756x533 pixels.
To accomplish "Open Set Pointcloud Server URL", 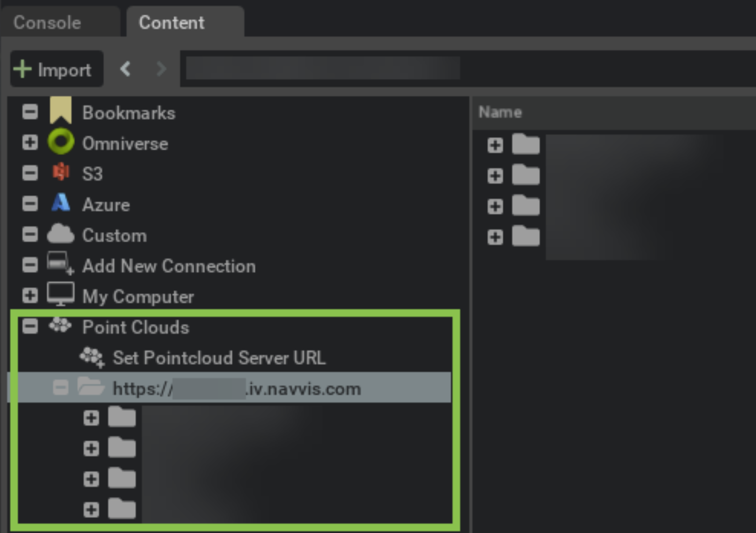I will pos(219,358).
